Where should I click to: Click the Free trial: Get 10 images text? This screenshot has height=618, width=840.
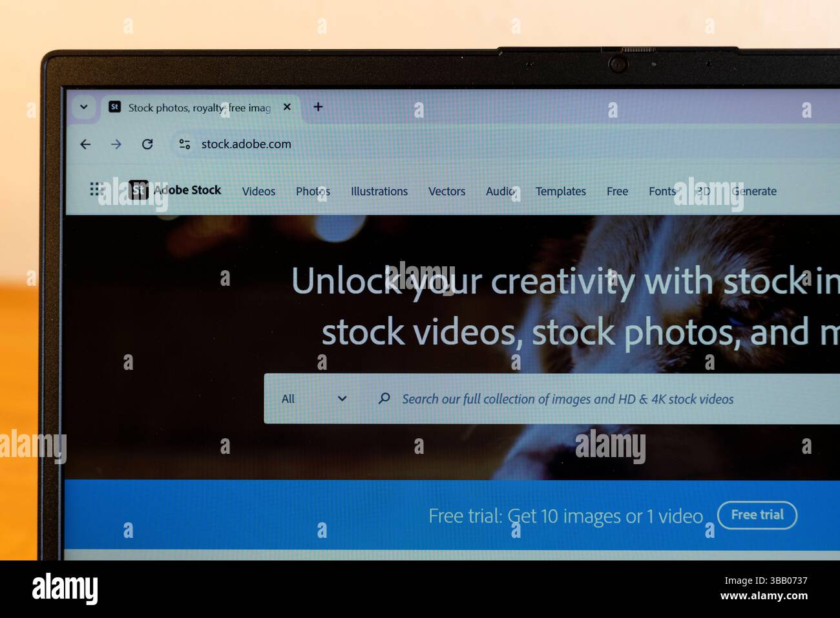[565, 516]
